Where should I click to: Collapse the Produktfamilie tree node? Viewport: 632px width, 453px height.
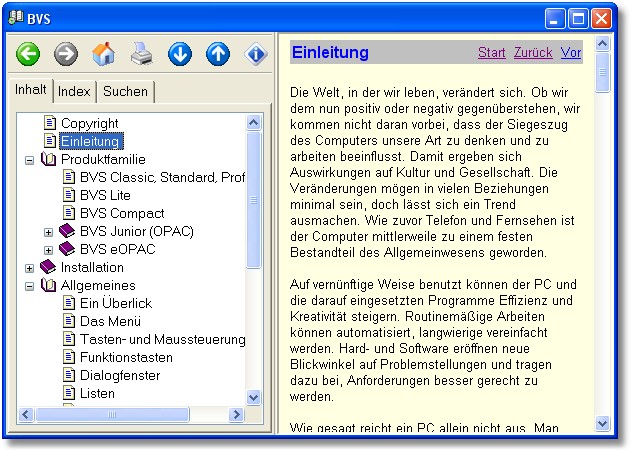click(x=29, y=160)
